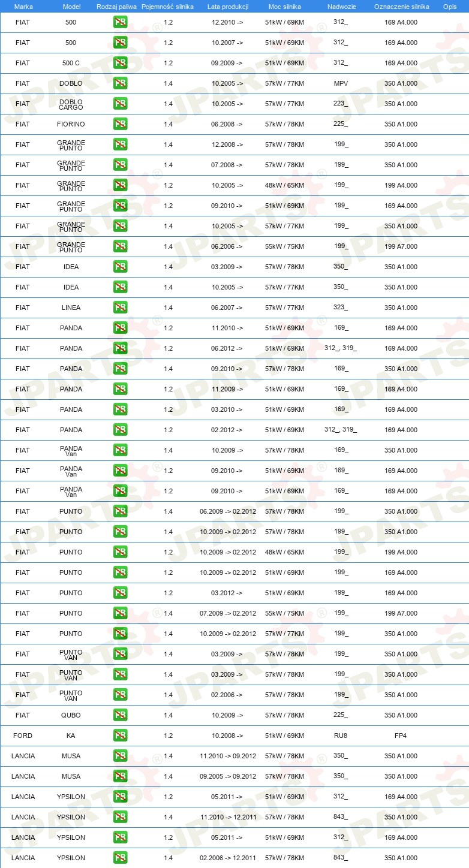Click the Moc silnika column header
The height and width of the screenshot is (868, 469).
pos(285,7)
